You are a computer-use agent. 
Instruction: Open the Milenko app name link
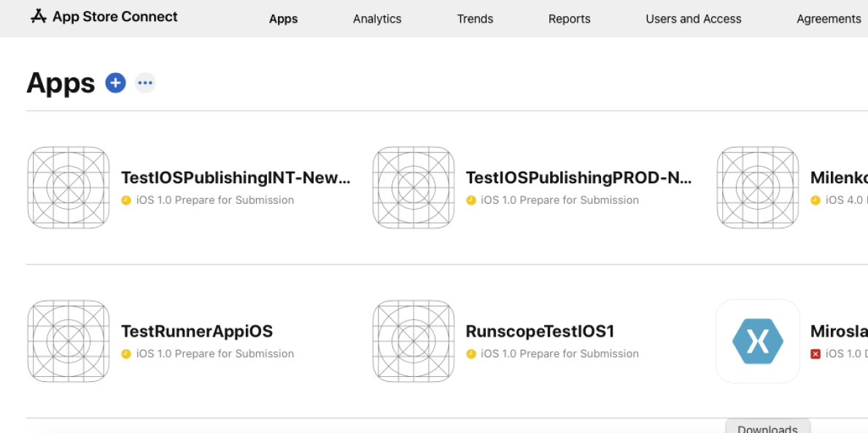(839, 178)
